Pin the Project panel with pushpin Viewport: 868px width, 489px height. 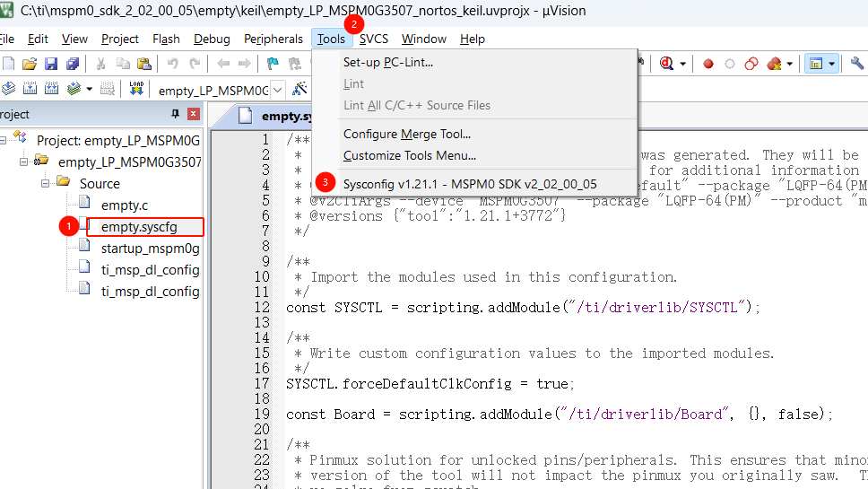175,114
